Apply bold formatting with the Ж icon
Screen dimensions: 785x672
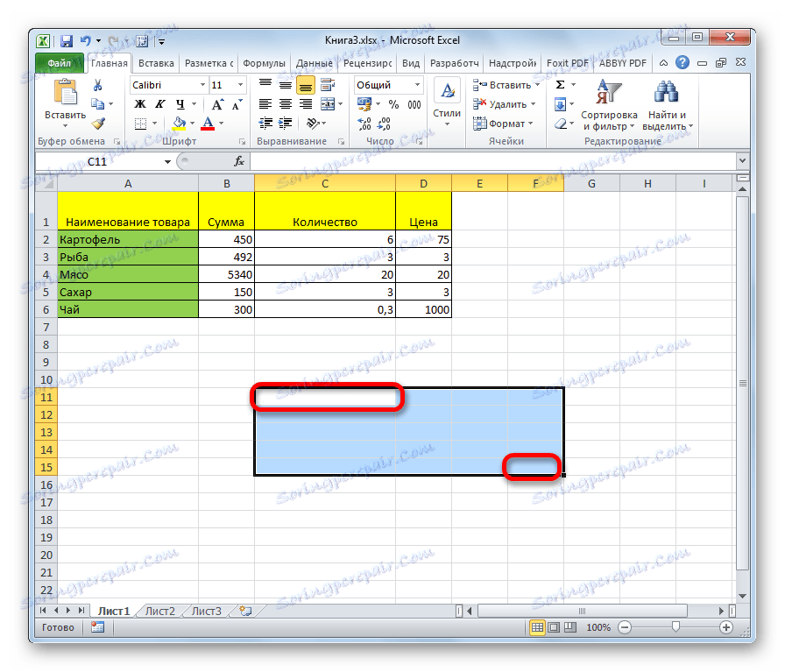[140, 103]
